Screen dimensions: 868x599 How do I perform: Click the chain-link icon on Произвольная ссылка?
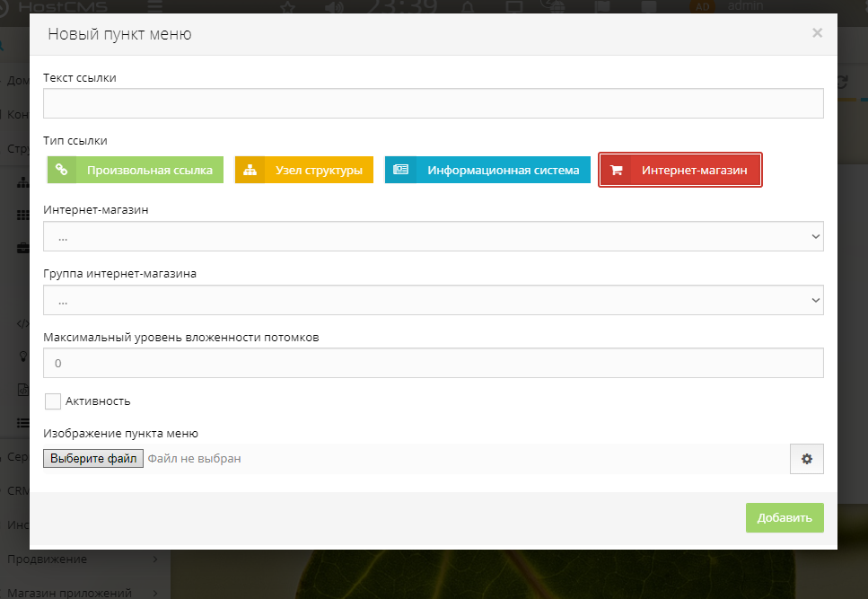point(61,170)
